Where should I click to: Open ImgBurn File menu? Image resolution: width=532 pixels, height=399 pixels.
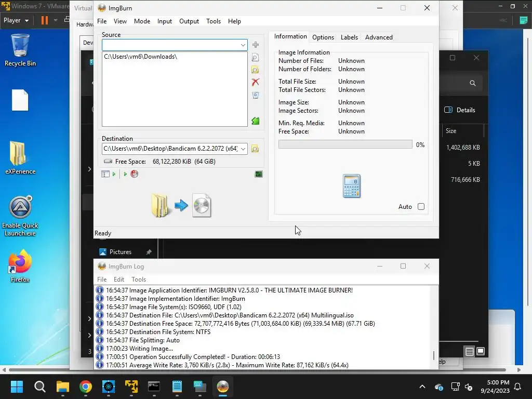pyautogui.click(x=102, y=21)
